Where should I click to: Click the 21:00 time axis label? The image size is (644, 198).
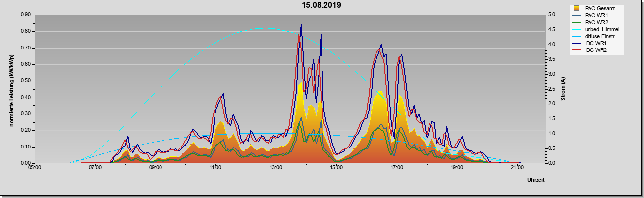point(517,168)
